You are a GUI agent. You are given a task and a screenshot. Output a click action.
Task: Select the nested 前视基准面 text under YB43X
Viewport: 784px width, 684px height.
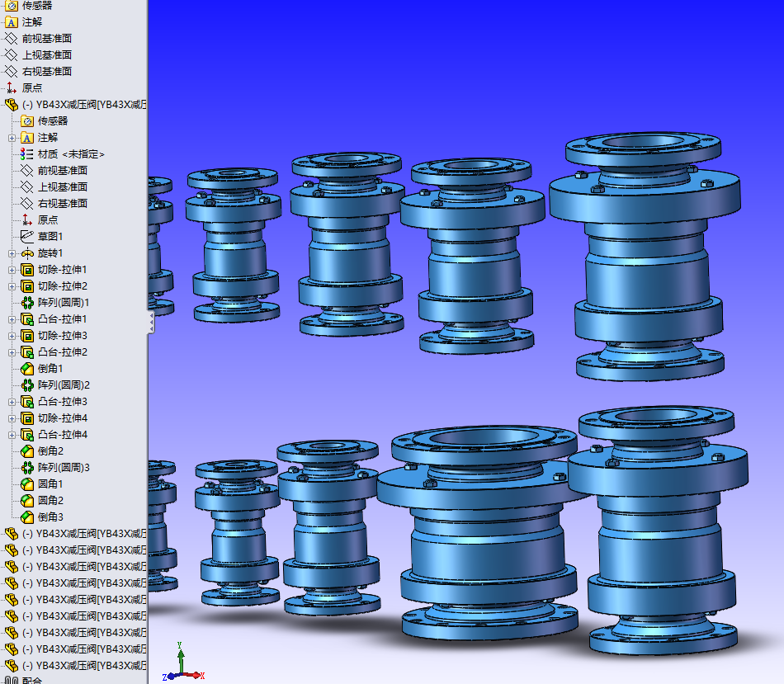click(63, 171)
